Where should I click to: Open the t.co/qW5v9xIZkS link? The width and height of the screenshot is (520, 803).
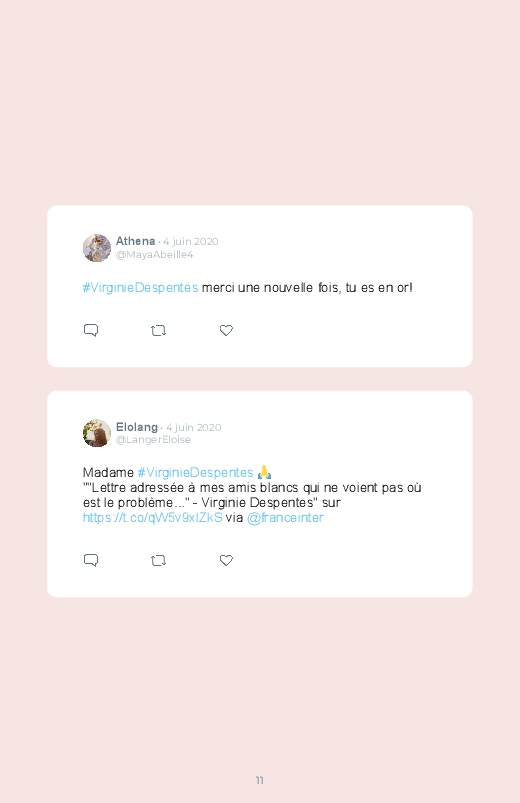[153, 518]
